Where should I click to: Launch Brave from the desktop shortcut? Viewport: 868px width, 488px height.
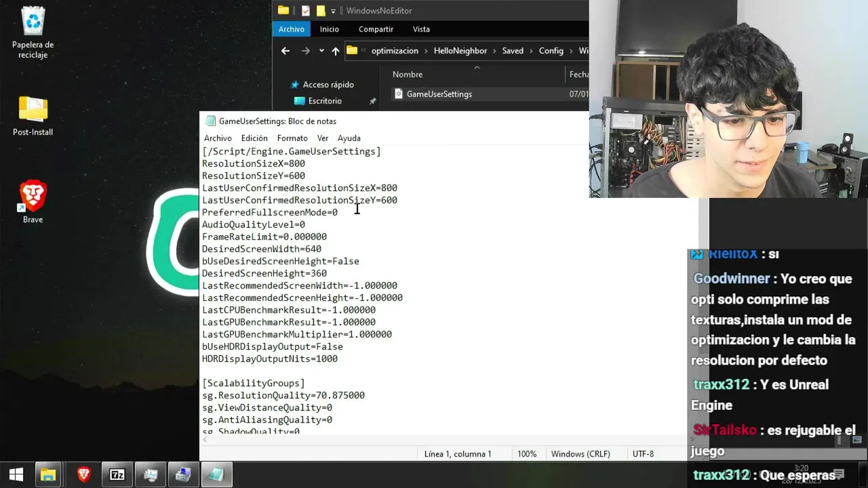(33, 202)
